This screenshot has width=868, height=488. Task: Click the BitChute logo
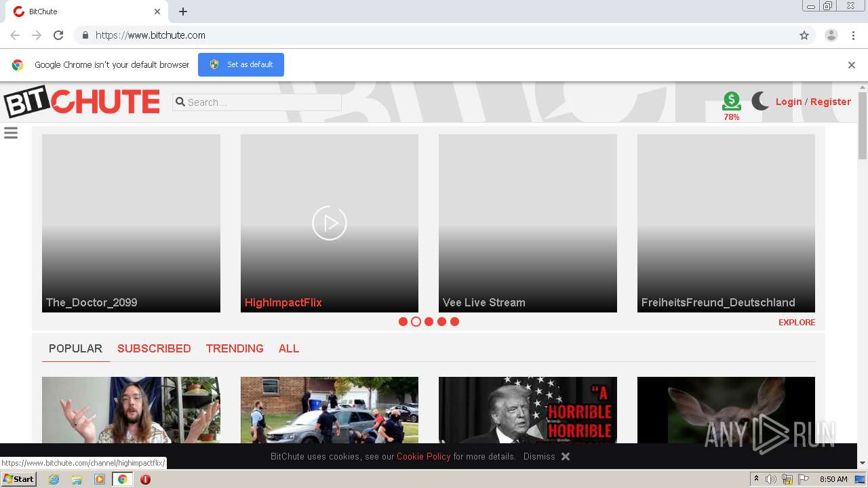pos(82,102)
